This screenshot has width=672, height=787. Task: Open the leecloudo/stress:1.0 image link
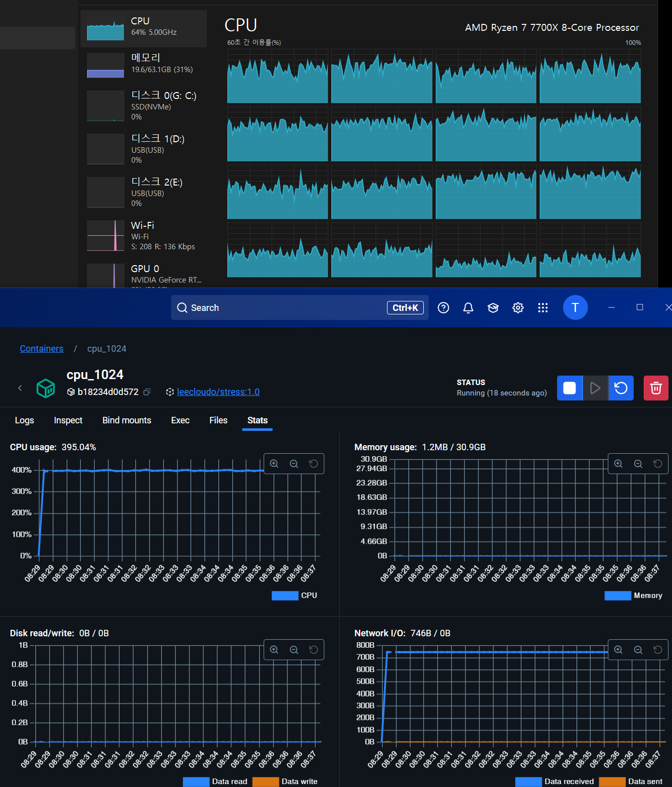218,392
